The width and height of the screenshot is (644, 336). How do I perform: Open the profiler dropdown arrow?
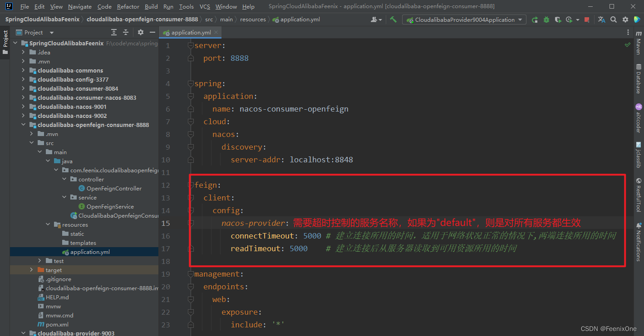[577, 20]
